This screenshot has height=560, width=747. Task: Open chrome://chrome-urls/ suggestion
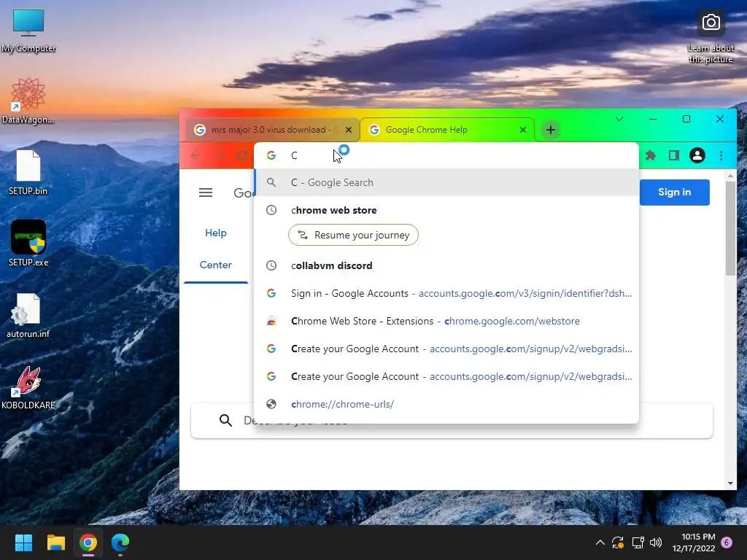point(447,404)
